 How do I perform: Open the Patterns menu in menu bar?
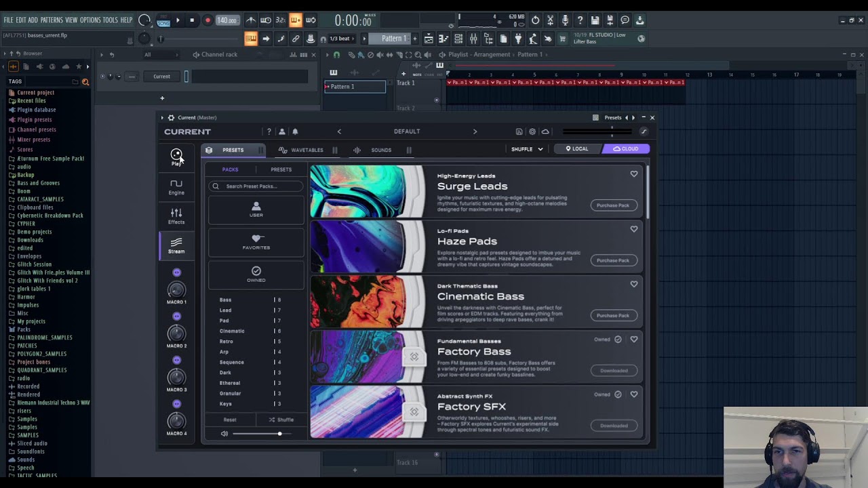coord(51,20)
